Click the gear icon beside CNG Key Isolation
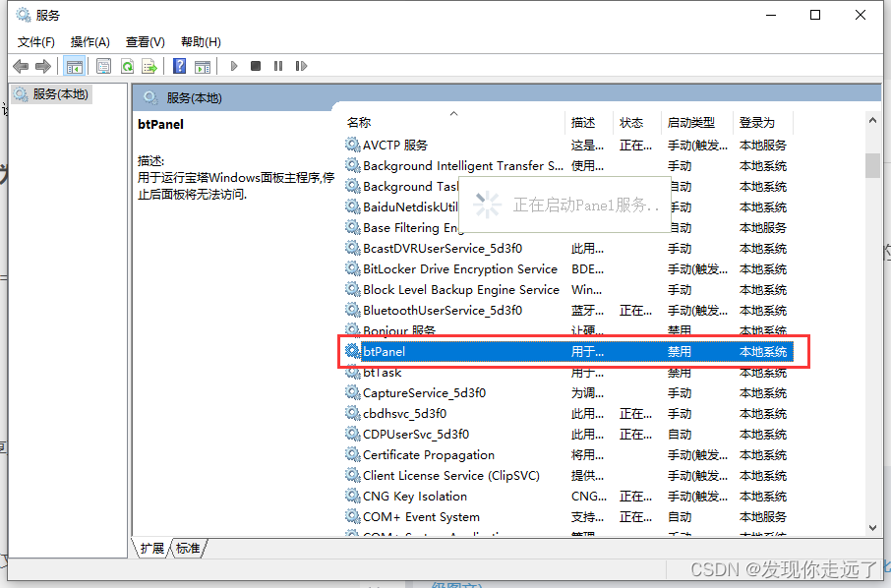 (x=353, y=496)
